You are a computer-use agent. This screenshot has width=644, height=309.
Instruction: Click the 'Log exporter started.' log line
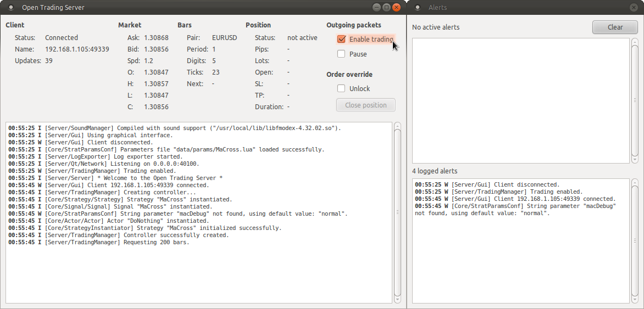pyautogui.click(x=95, y=157)
